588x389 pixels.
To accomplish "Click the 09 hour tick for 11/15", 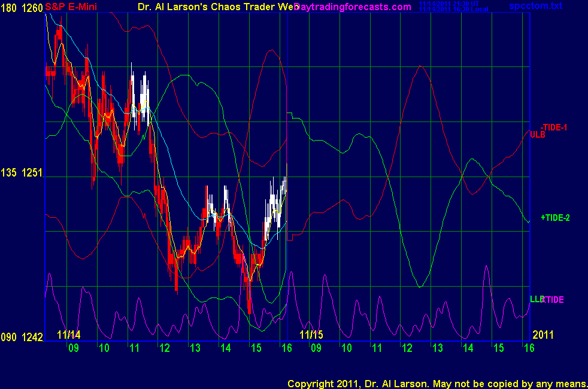I will pyautogui.click(x=316, y=348).
